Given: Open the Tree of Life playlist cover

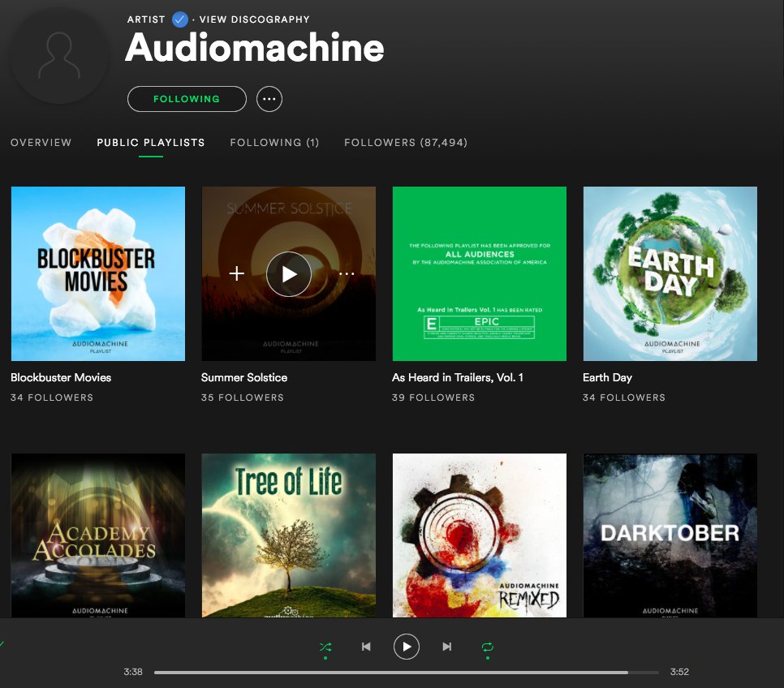Looking at the screenshot, I should (x=289, y=535).
